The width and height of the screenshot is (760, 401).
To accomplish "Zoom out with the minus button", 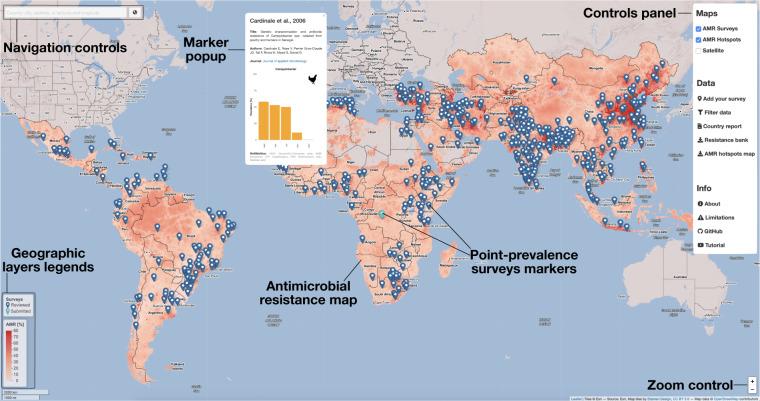I will click(x=751, y=390).
